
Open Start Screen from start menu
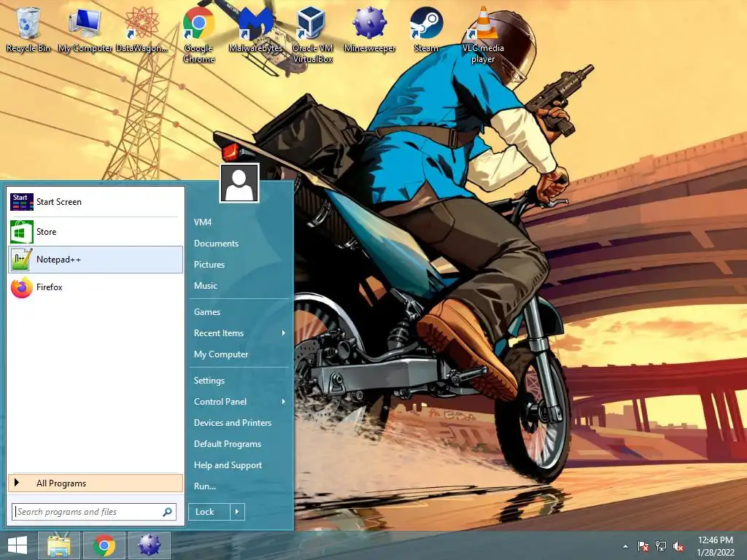pos(96,202)
